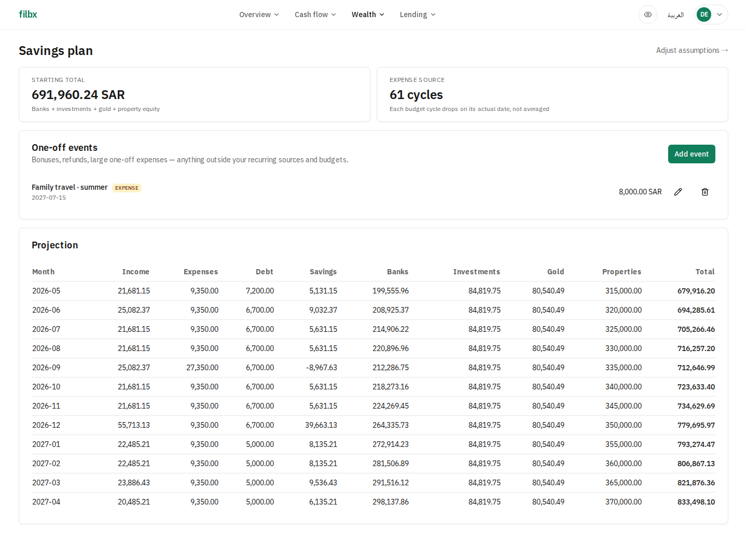Screen dimensions: 747x560
Task: Expand the account dropdown chevron
Action: click(720, 15)
